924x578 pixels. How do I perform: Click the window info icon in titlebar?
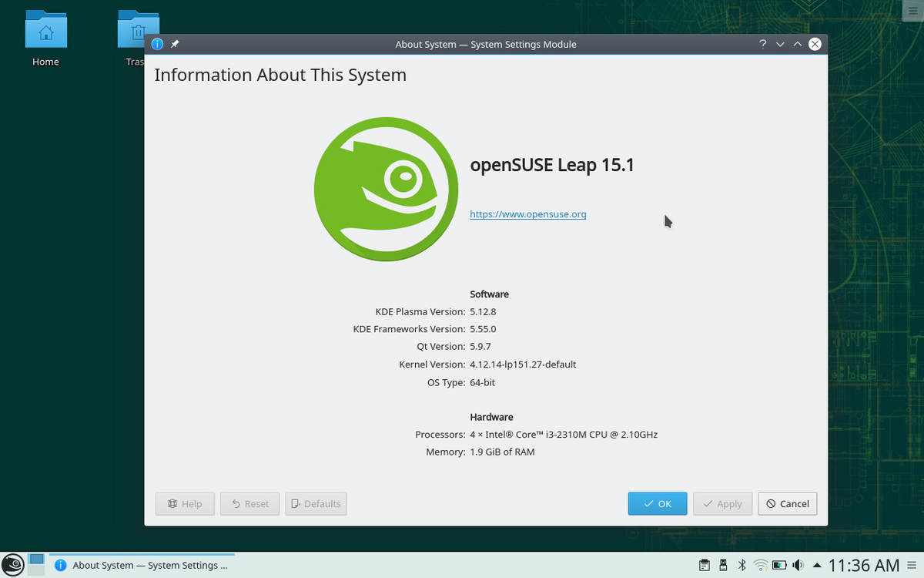point(157,44)
